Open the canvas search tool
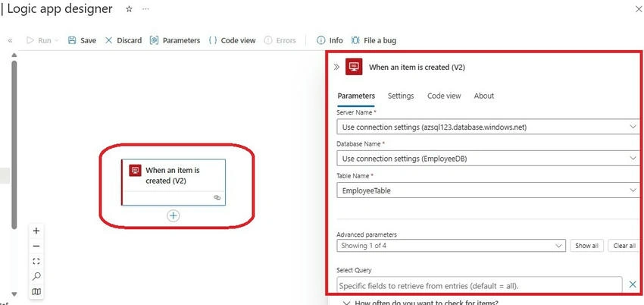644x305 pixels. point(36,276)
